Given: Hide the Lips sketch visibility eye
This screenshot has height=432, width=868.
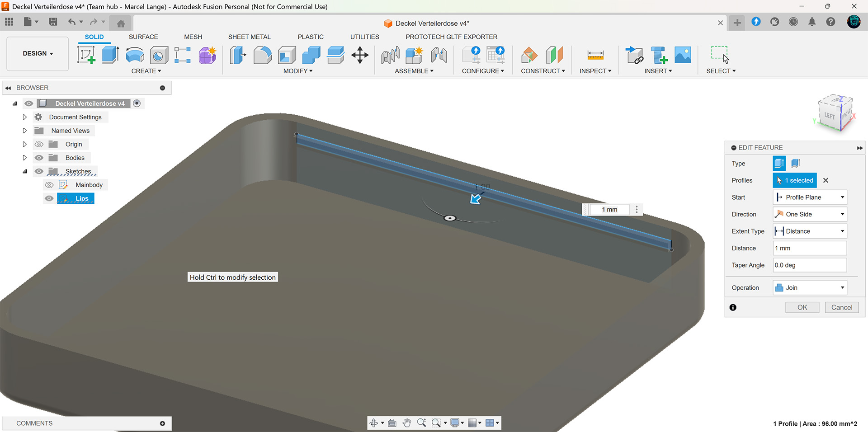Looking at the screenshot, I should point(49,198).
